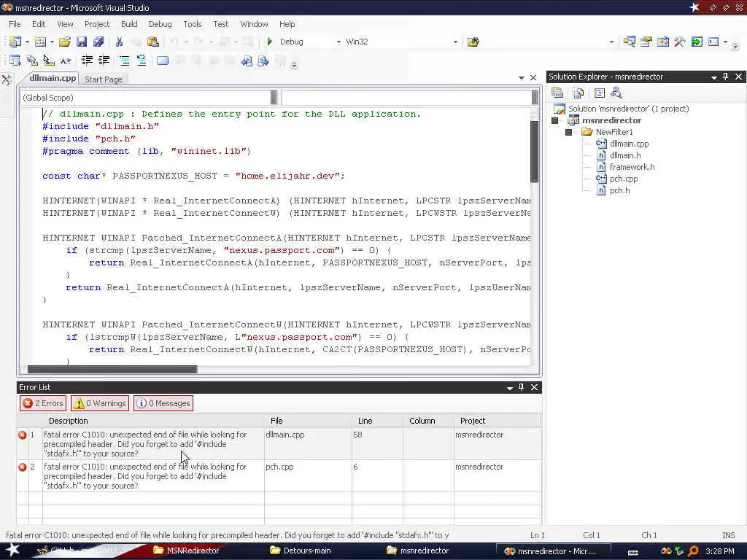Screen dimensions: 747x560
Task: Click the Save All icon
Action: 98,42
